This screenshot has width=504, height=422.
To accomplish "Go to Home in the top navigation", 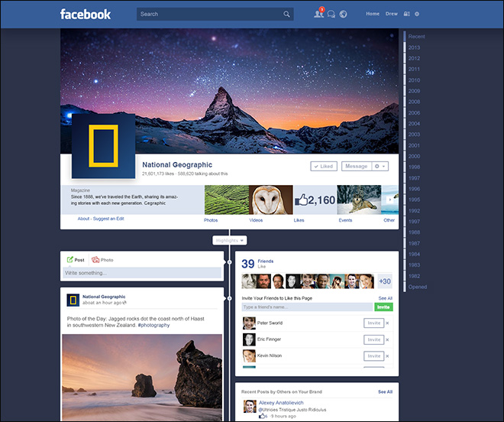I will tap(373, 14).
